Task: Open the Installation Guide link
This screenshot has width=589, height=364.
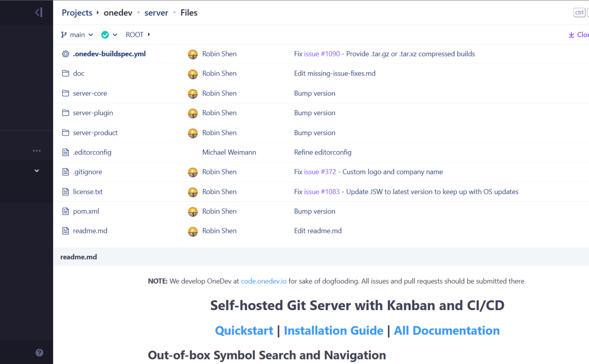Action: pyautogui.click(x=333, y=331)
